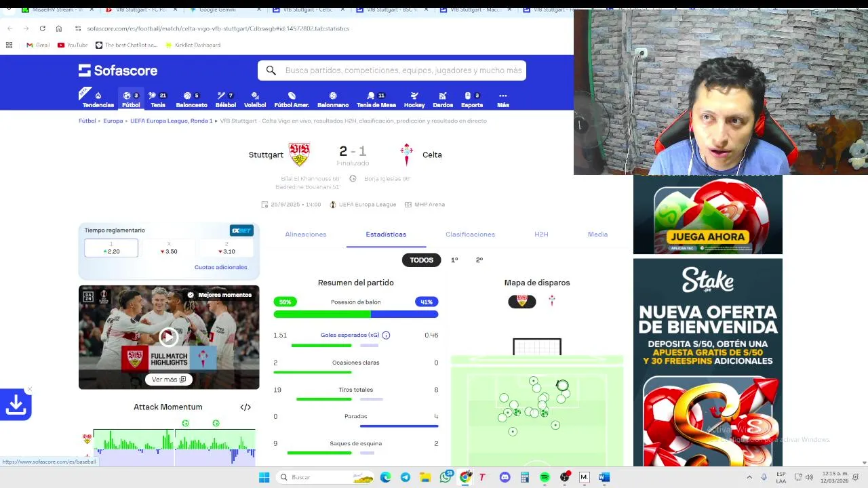Image resolution: width=868 pixels, height=488 pixels.
Task: Open Discord from the taskbar
Action: pos(505,477)
